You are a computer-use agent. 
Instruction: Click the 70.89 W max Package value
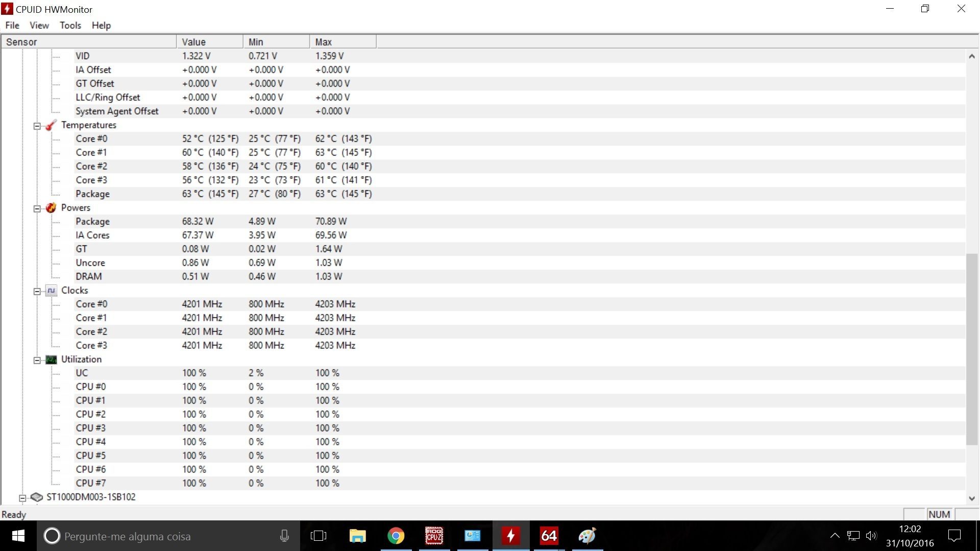click(x=331, y=221)
